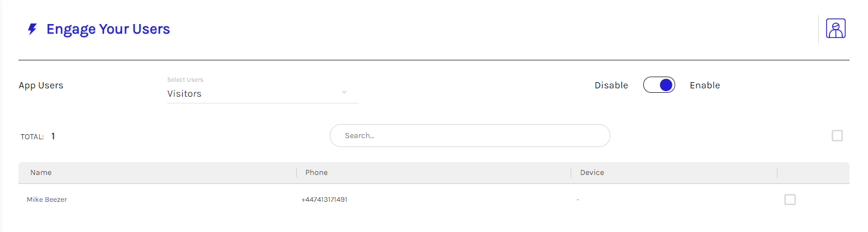
Task: Select the Mike Beezer name cell
Action: [x=47, y=200]
